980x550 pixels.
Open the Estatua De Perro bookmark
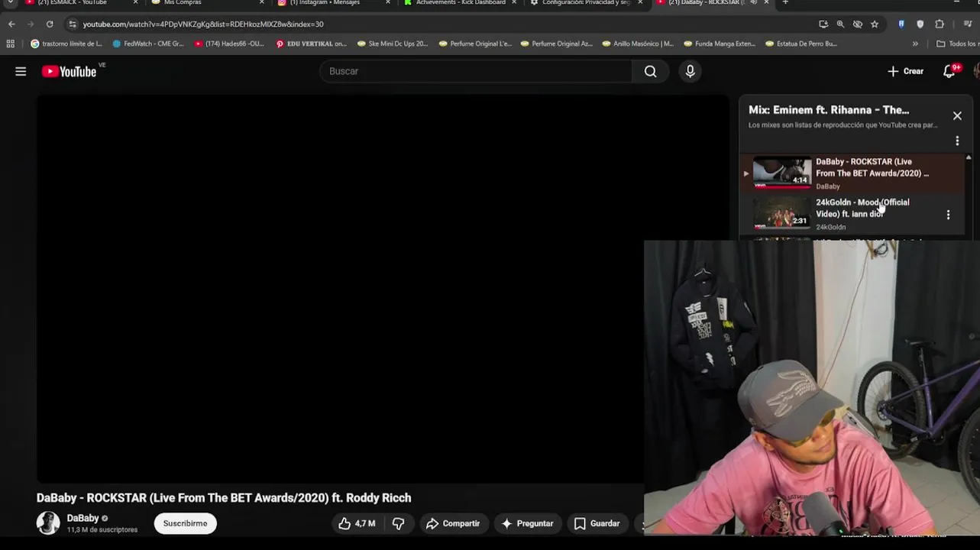coord(801,44)
